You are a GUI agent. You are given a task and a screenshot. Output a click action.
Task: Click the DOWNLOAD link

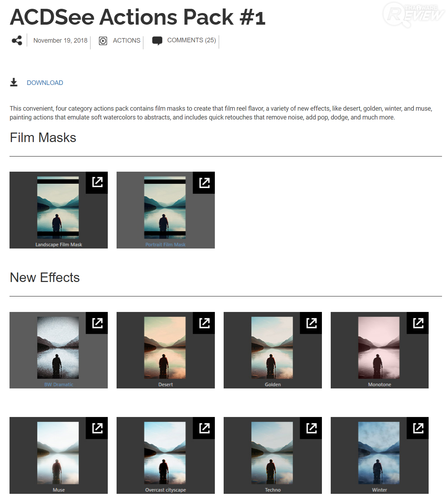click(45, 83)
